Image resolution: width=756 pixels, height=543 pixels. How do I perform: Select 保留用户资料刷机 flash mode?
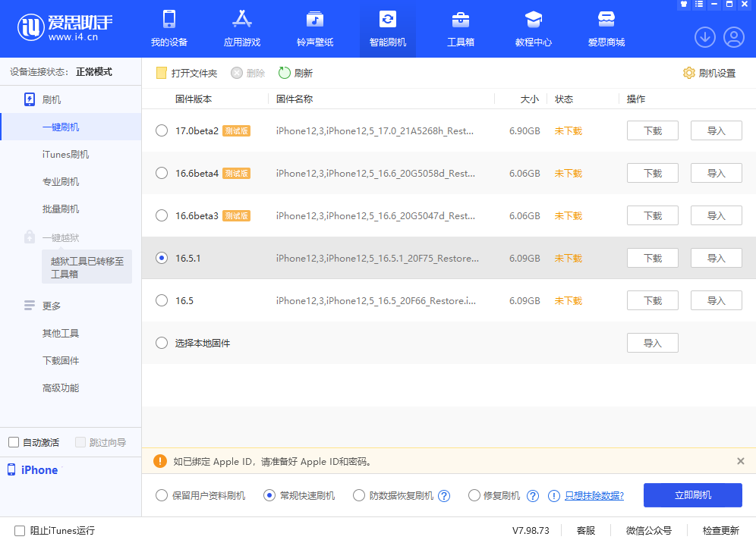[160, 495]
